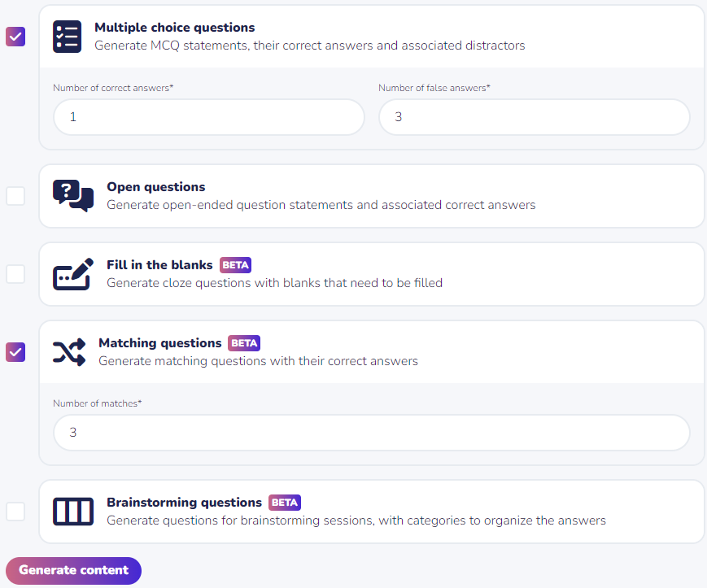The image size is (707, 588).
Task: Enable the Fill in the blanks checkbox
Action: [15, 274]
